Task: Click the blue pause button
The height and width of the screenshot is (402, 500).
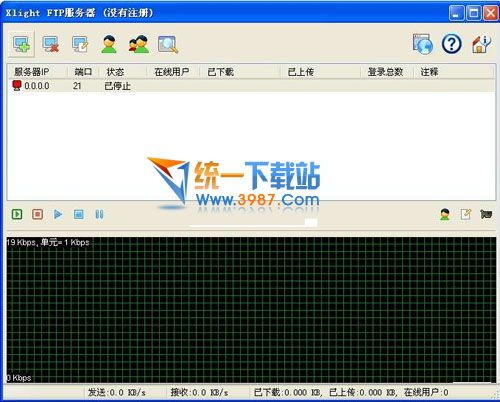Action: pyautogui.click(x=99, y=214)
